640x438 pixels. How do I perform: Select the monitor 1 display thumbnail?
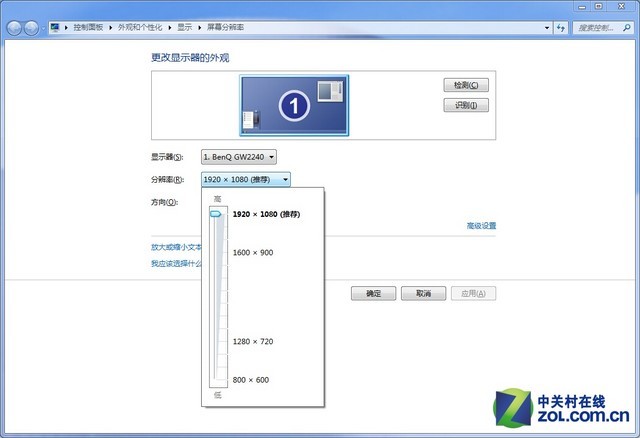[293, 105]
